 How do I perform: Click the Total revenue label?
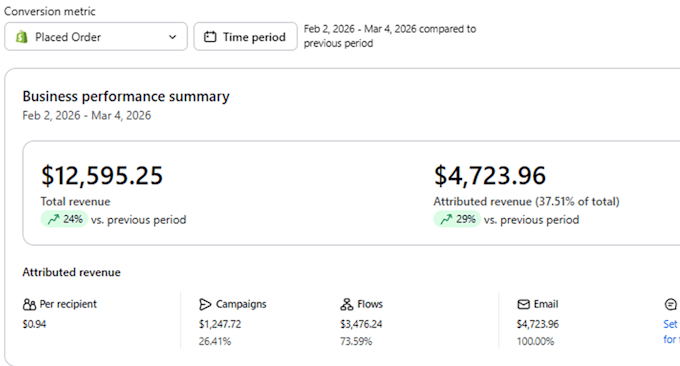point(75,202)
